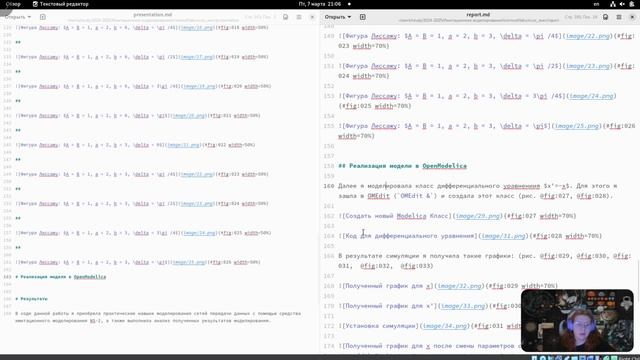Image resolution: width=640 pixels, height=360 pixels.
Task: Open the clock and calendar panel
Action: 320,4
